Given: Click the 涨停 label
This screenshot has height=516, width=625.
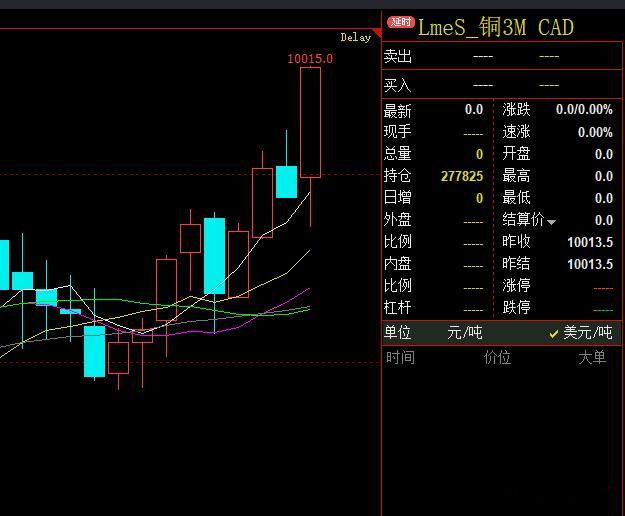Looking at the screenshot, I should coord(516,285).
